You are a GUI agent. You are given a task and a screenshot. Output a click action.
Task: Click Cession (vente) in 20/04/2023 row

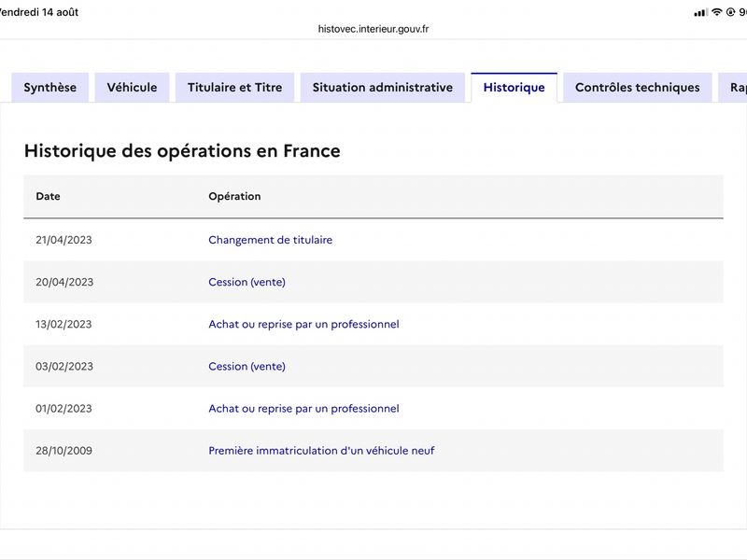[247, 282]
